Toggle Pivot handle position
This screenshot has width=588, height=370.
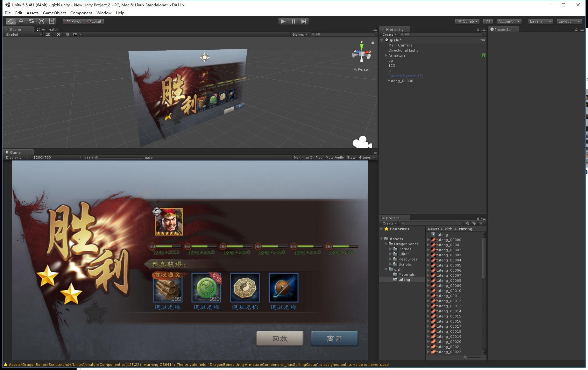[74, 21]
